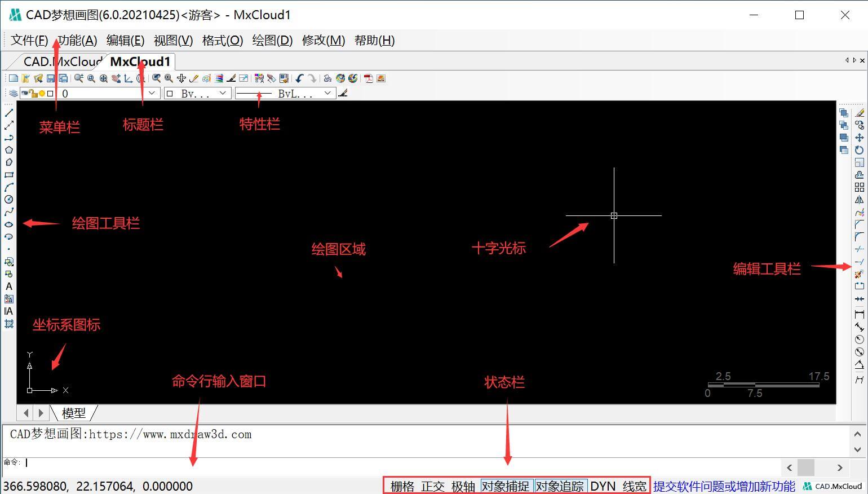
Task: Open the 绘图(D) menu
Action: point(273,40)
